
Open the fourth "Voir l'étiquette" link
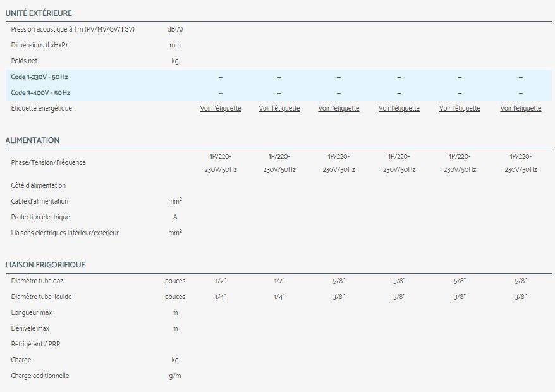click(399, 109)
